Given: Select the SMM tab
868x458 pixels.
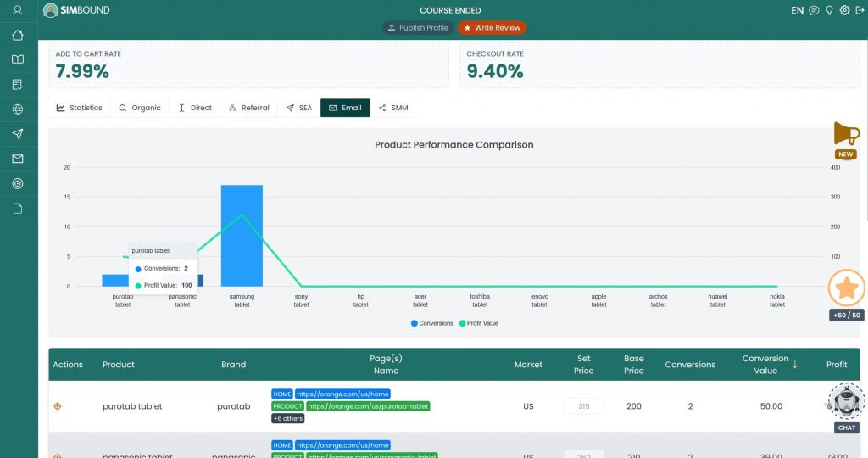Looking at the screenshot, I should (x=393, y=108).
